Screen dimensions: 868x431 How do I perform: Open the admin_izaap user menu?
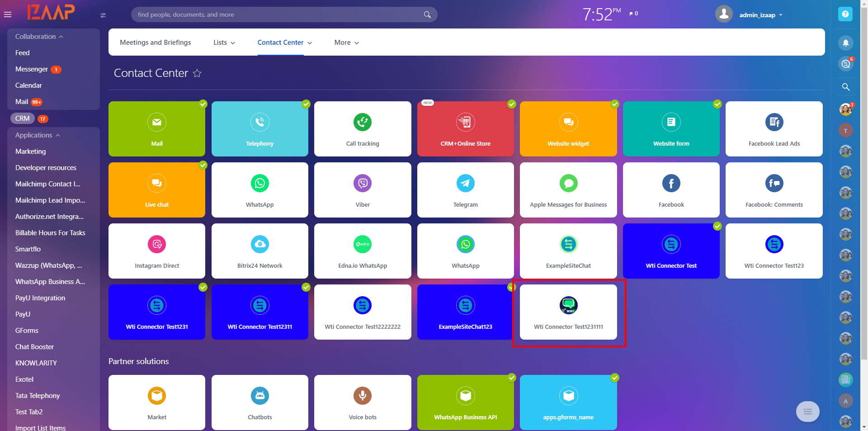pos(761,15)
